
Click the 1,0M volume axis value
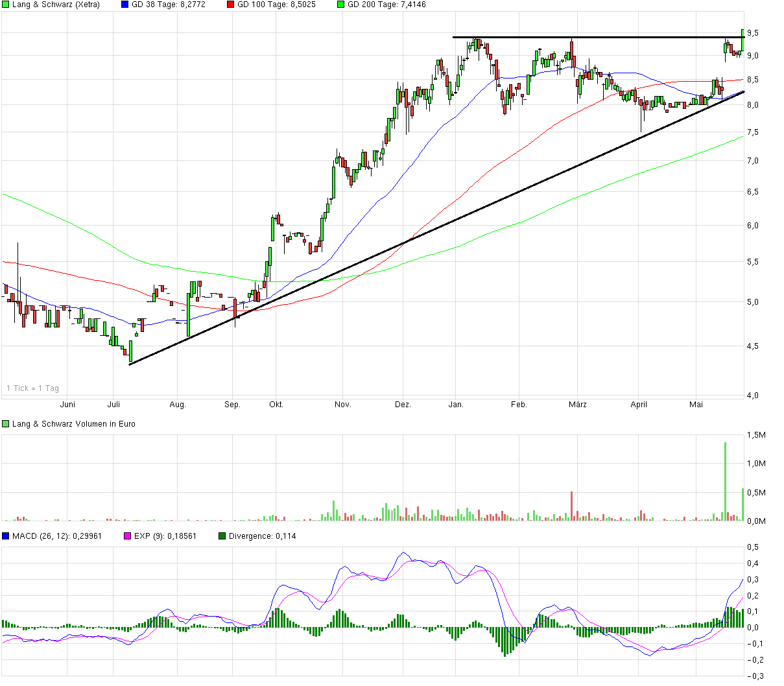[x=756, y=464]
